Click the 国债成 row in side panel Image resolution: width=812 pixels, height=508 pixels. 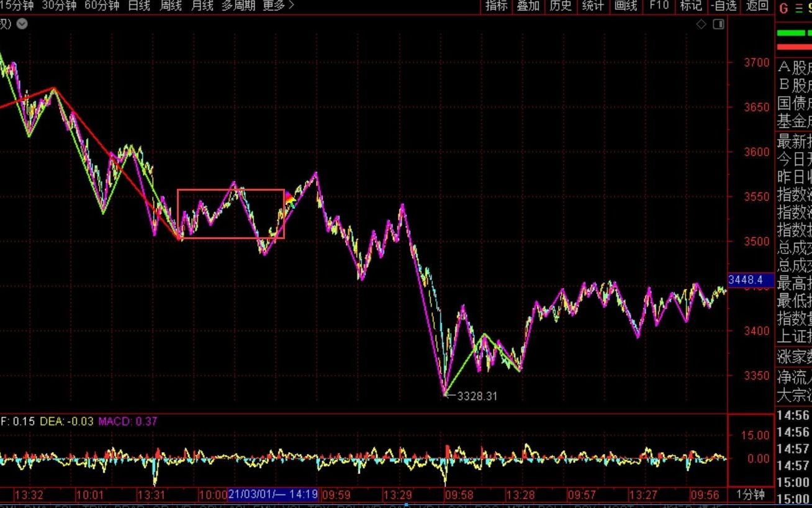click(x=794, y=103)
